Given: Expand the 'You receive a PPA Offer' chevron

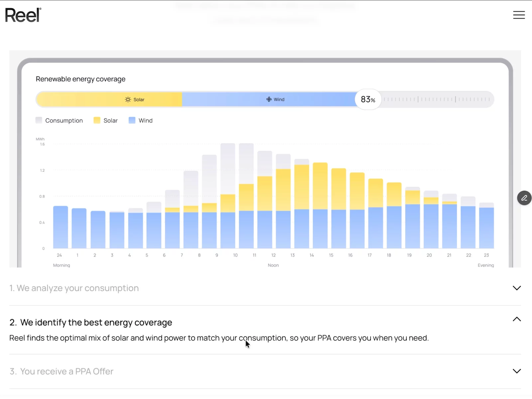Looking at the screenshot, I should (517, 371).
